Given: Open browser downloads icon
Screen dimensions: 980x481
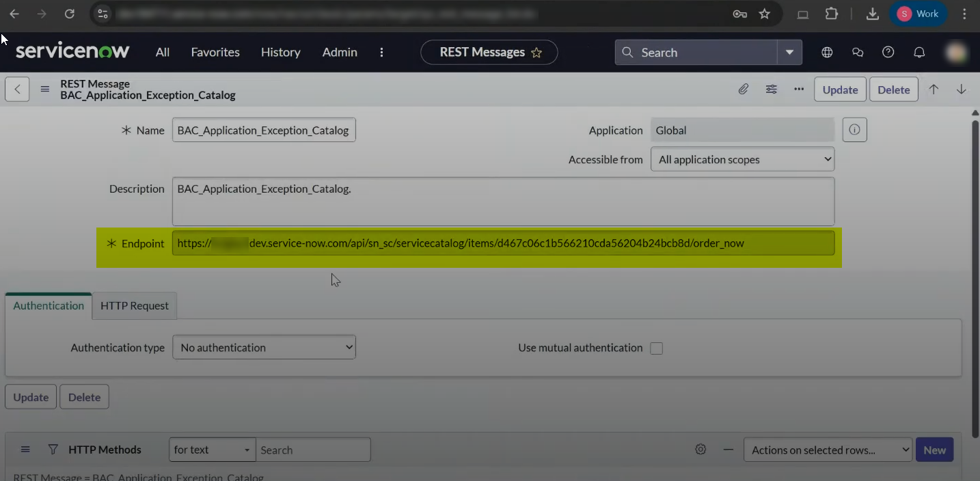Looking at the screenshot, I should click(872, 14).
